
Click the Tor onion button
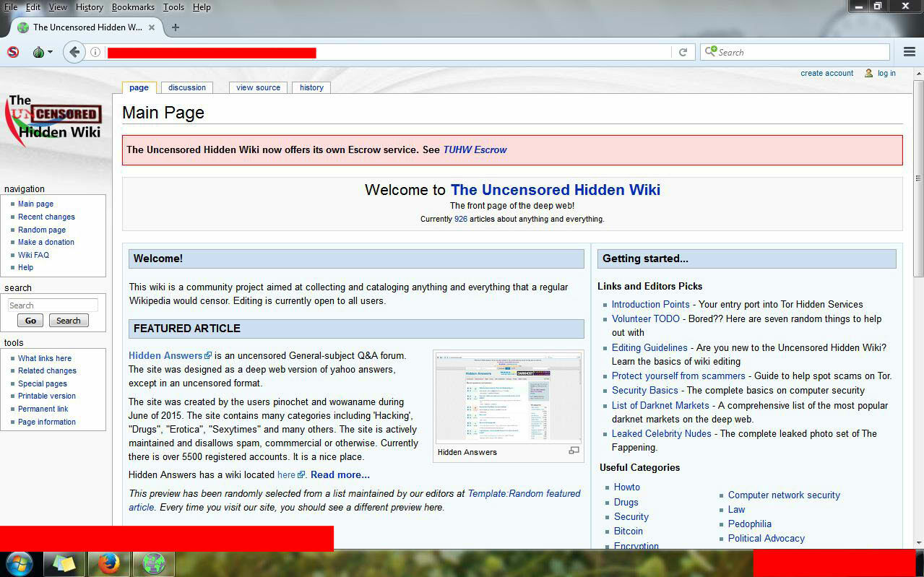click(x=39, y=52)
